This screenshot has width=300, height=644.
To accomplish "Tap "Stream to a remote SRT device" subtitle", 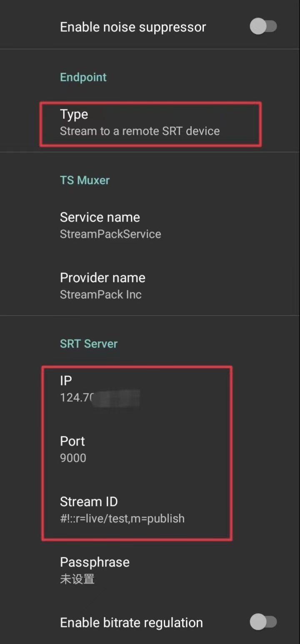I will tap(140, 131).
